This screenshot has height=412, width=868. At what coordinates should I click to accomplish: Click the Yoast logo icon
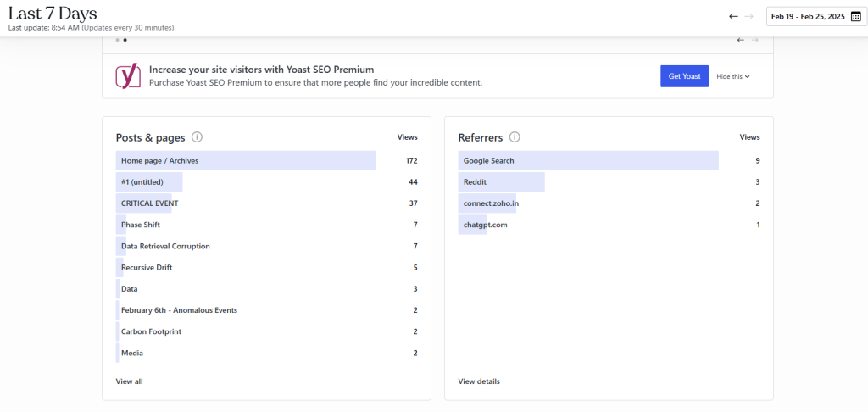[x=128, y=76]
